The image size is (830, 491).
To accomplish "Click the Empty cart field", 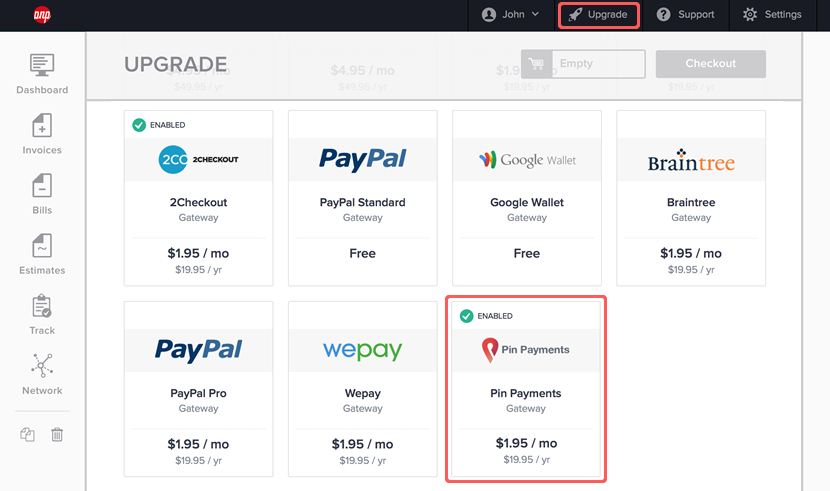I will [599, 64].
